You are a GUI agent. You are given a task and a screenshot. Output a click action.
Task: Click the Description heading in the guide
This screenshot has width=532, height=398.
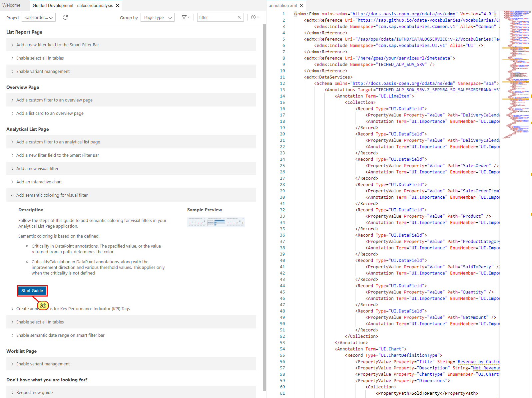coord(31,210)
